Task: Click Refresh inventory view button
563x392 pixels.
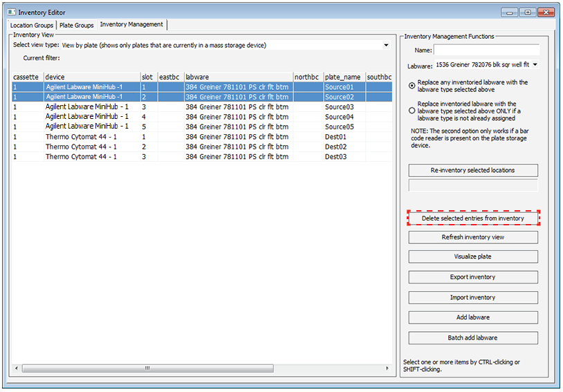Action: pos(473,237)
